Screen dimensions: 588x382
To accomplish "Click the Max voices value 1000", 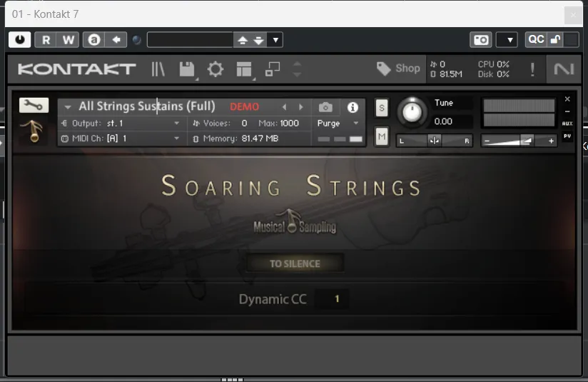I will point(289,124).
